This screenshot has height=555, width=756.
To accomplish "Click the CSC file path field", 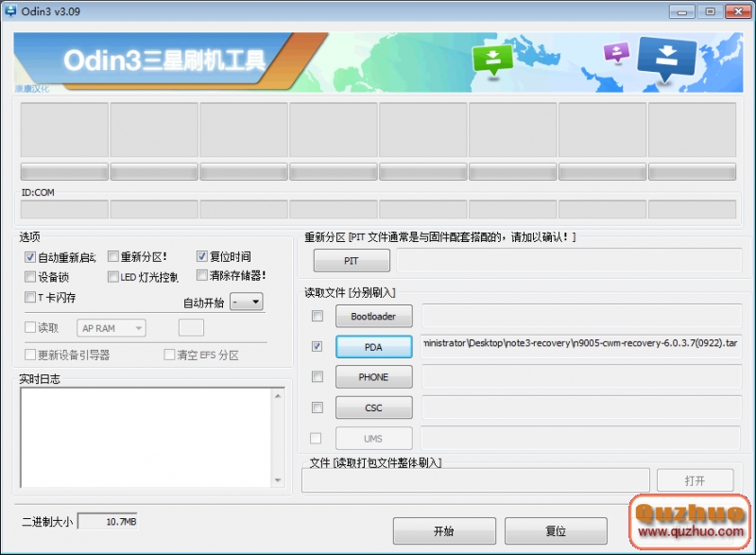I will point(581,408).
